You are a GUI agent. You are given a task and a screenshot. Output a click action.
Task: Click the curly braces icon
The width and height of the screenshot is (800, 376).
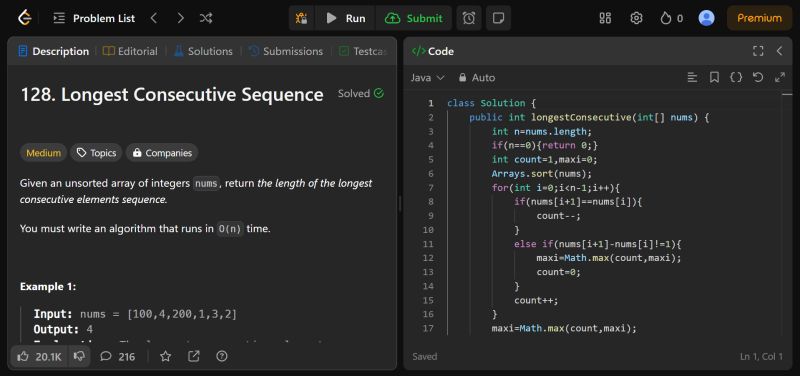[x=736, y=78]
